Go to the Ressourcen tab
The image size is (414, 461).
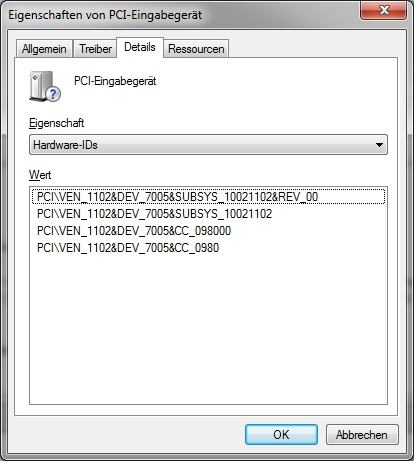(196, 49)
